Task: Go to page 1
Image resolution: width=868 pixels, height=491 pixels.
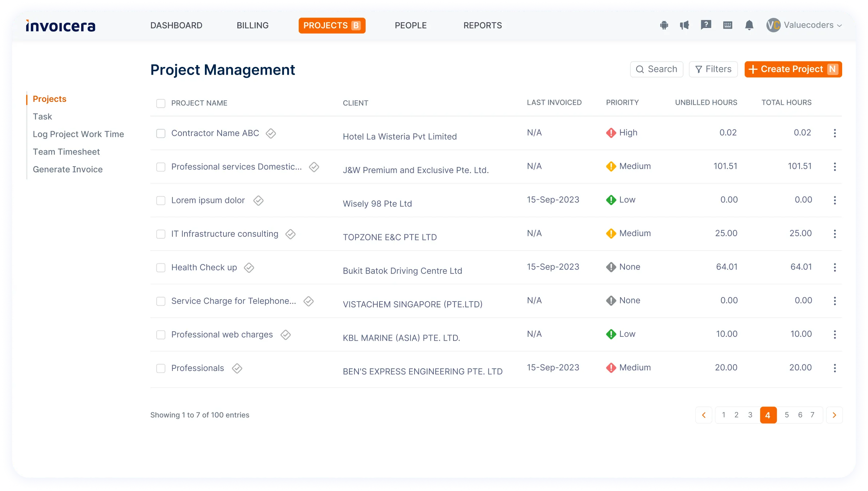Action: (724, 415)
